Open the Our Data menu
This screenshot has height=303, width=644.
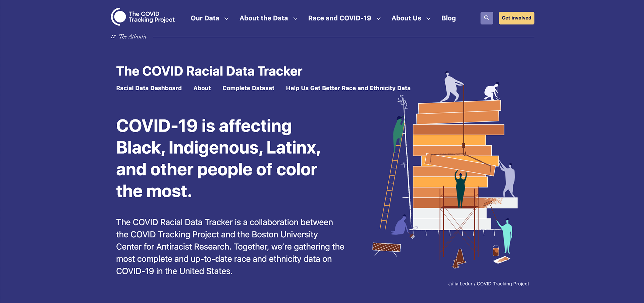point(205,18)
